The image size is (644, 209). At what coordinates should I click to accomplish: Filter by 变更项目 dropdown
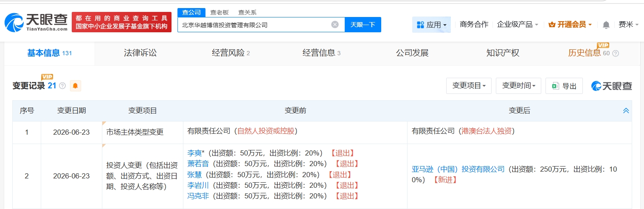pos(469,86)
